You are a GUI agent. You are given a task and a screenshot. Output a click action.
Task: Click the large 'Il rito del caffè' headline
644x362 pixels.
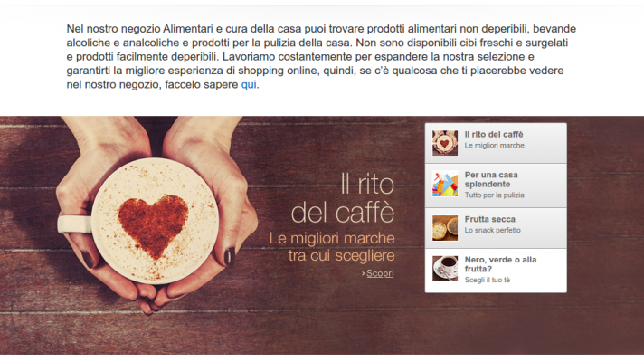tap(343, 198)
